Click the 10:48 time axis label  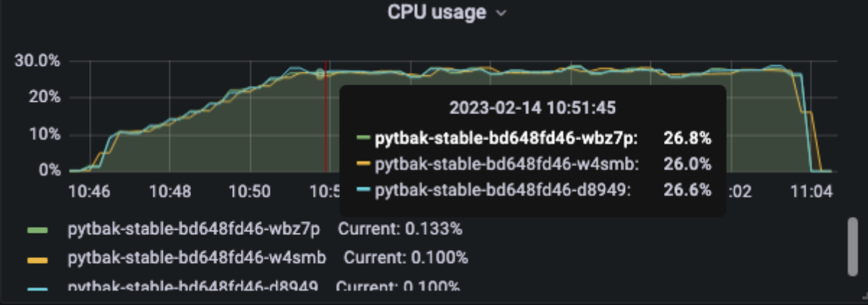click(170, 192)
